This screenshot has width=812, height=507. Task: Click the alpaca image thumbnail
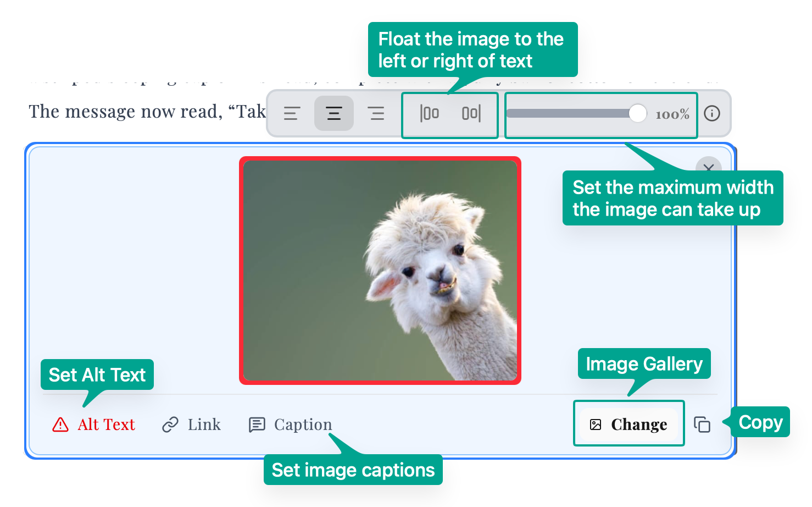pyautogui.click(x=380, y=271)
